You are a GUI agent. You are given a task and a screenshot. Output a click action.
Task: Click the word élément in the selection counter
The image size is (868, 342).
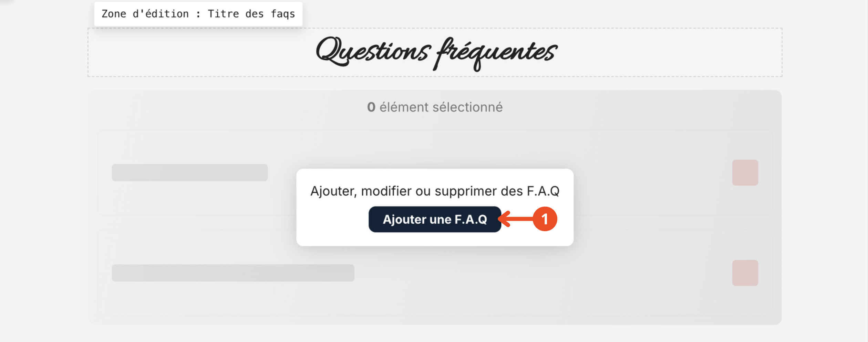[x=404, y=107]
